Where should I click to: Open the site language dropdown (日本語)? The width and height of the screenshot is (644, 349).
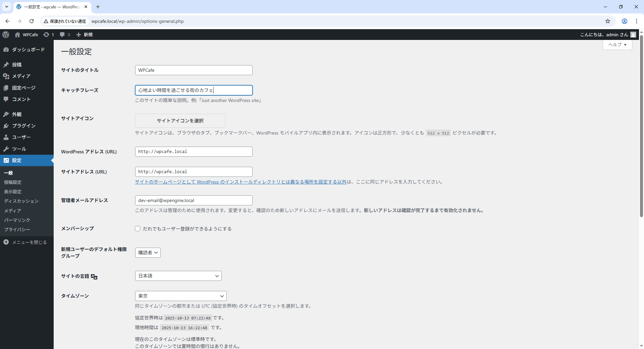coord(178,276)
